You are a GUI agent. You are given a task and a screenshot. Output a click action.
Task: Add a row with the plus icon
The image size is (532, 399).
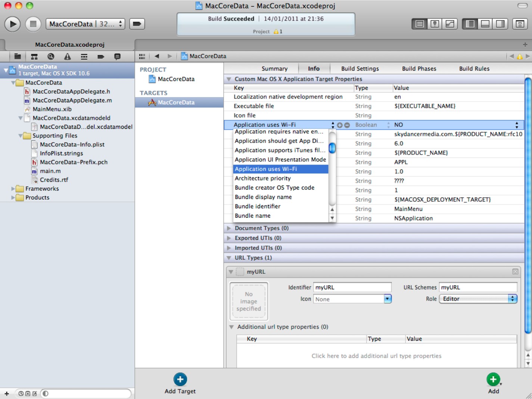click(x=340, y=125)
